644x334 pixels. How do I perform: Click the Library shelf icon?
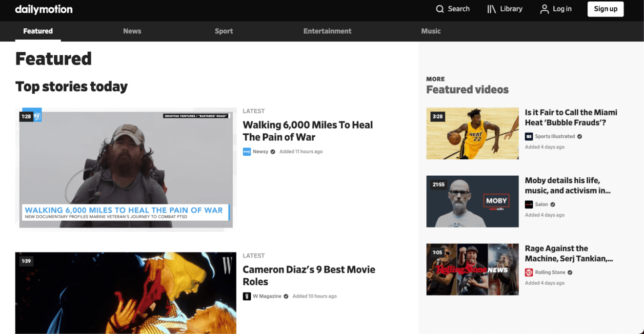click(491, 9)
